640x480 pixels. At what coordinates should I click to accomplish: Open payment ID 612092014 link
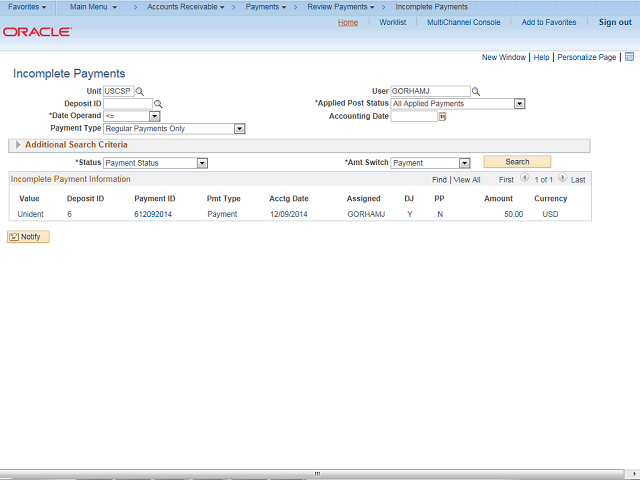click(153, 214)
